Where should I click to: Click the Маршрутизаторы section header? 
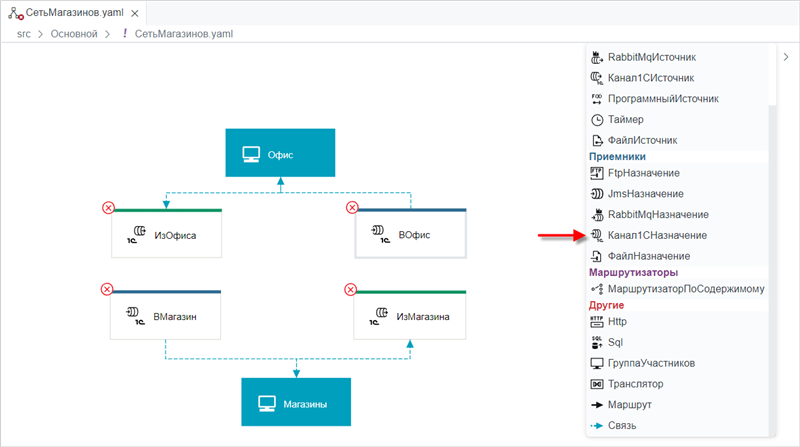633,272
